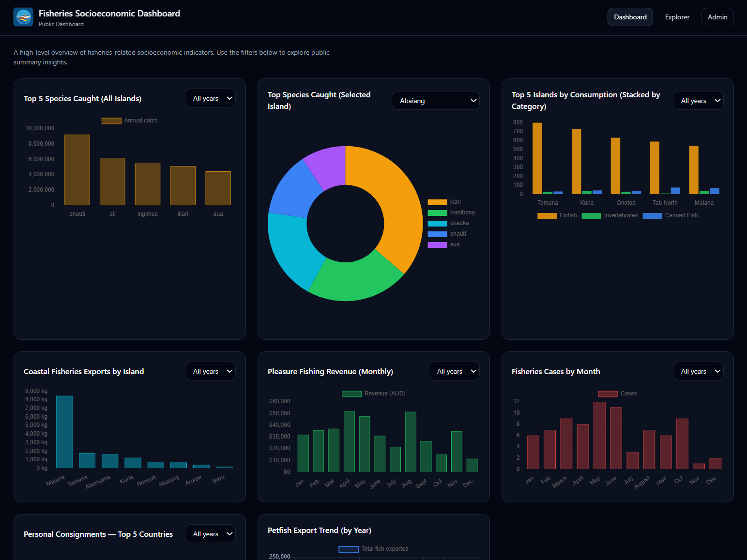This screenshot has width=747, height=560.
Task: Toggle the Cases legend swatch
Action: pyautogui.click(x=608, y=394)
